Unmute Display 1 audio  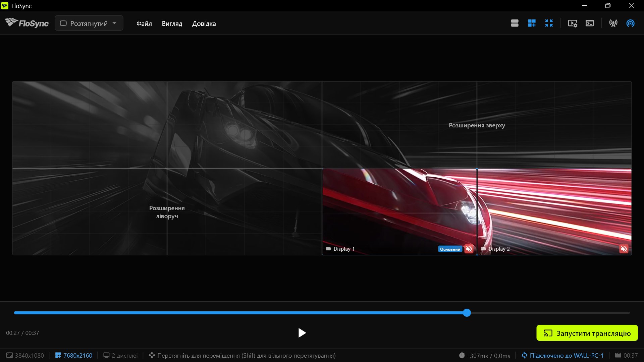coord(469,249)
